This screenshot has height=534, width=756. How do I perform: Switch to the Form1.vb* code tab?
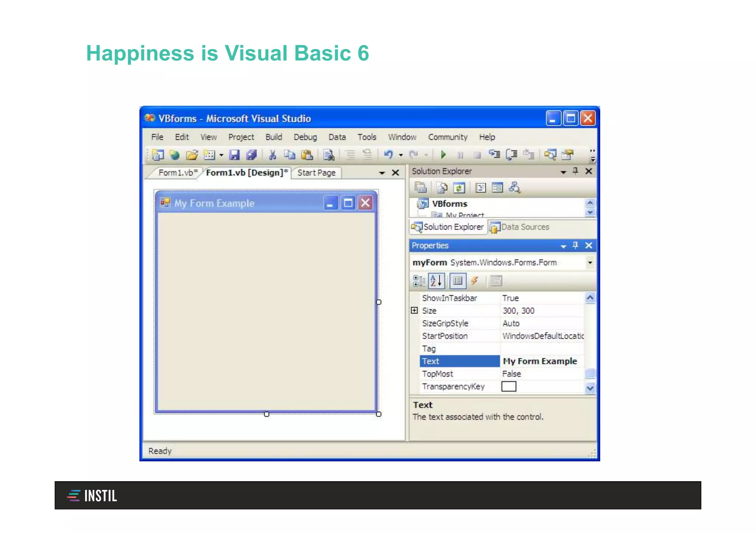178,173
